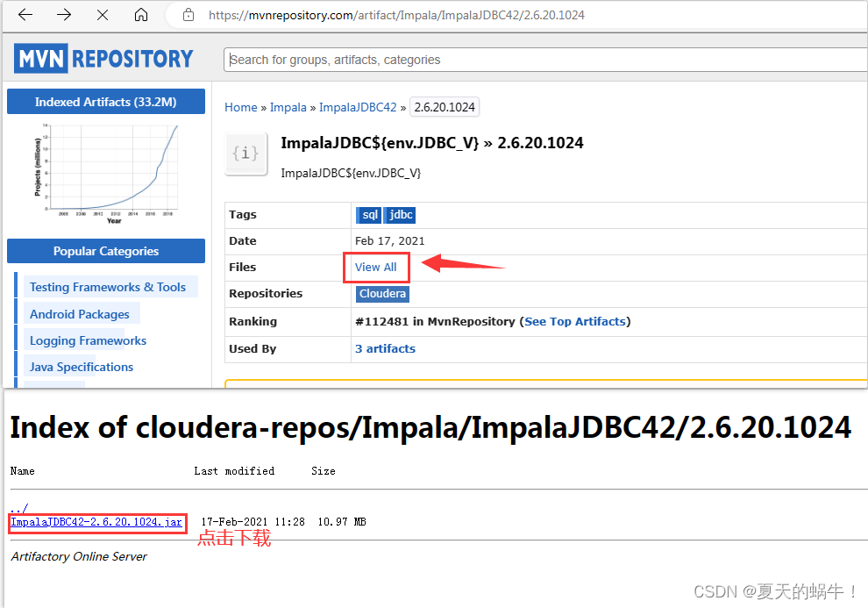
Task: Click View All files link
Action: (376, 268)
